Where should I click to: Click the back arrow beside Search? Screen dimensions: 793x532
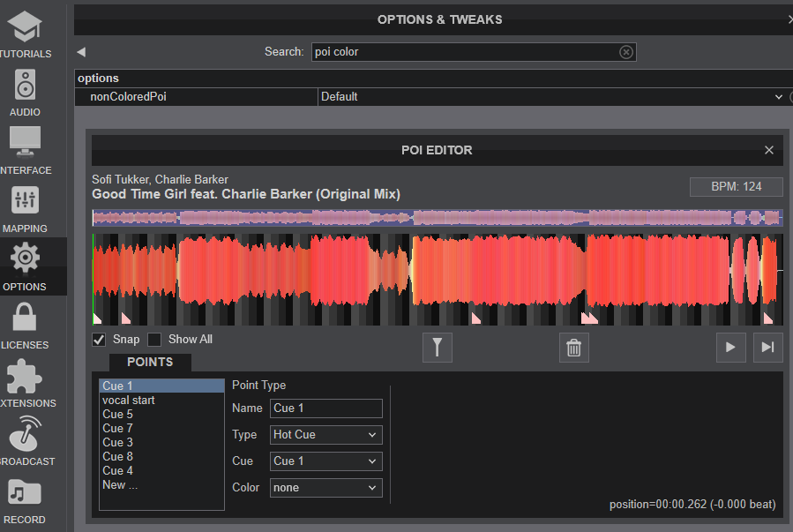click(81, 52)
